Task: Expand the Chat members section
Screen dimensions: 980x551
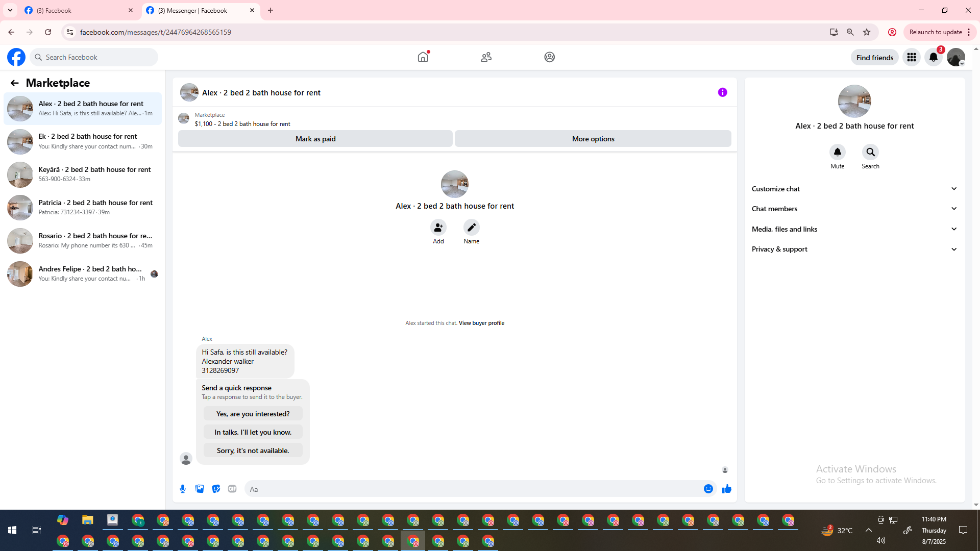Action: click(854, 209)
